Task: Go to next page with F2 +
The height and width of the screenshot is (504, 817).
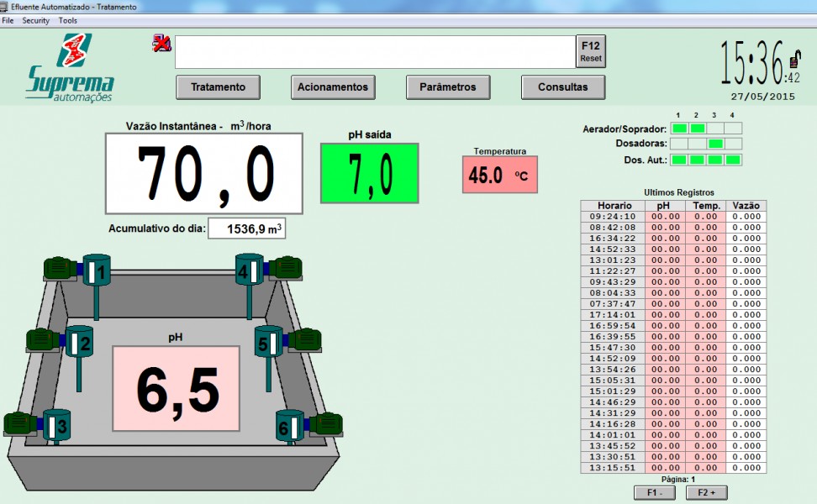Action: click(x=706, y=493)
